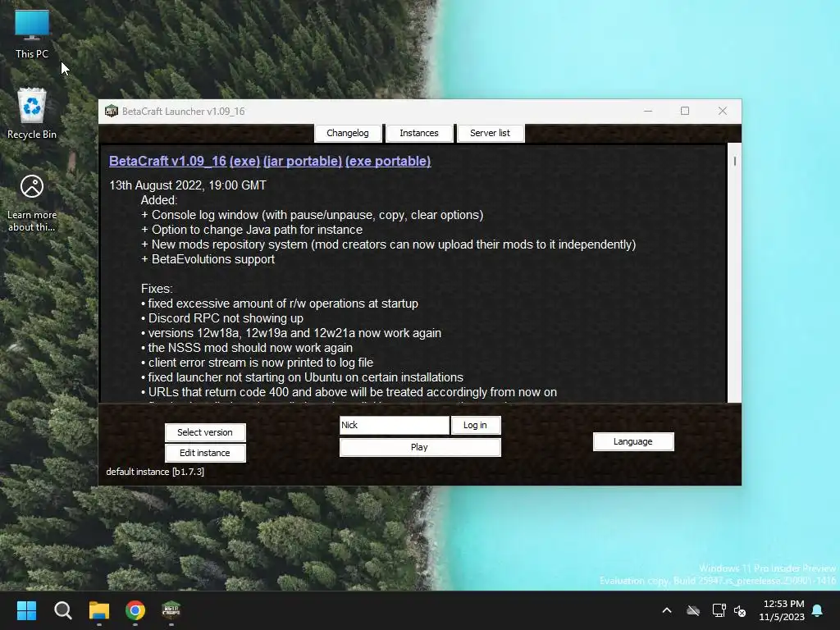Open the Recycle Bin desktop icon

(32, 113)
